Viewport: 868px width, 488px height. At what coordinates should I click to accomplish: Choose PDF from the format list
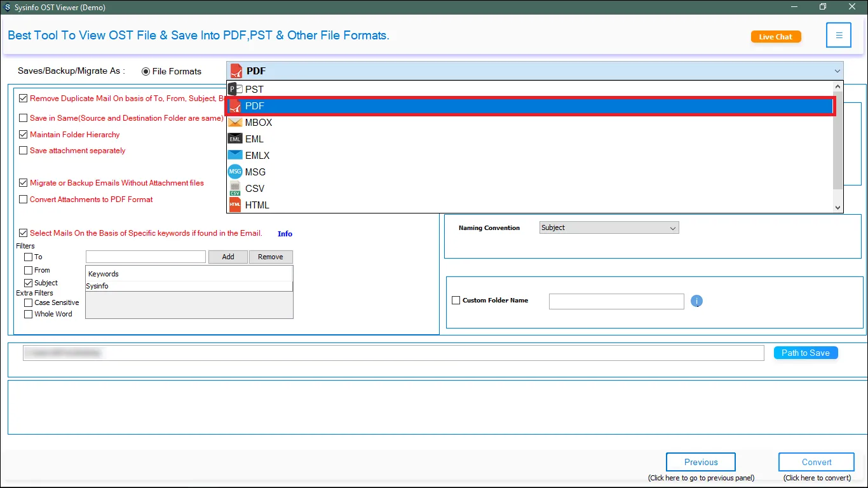click(530, 106)
